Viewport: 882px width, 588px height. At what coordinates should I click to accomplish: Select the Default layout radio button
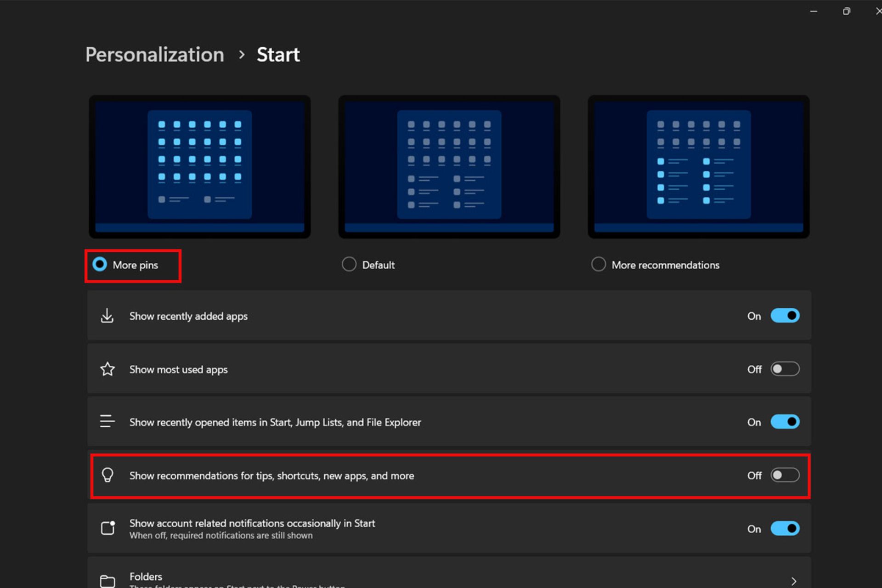pos(349,264)
